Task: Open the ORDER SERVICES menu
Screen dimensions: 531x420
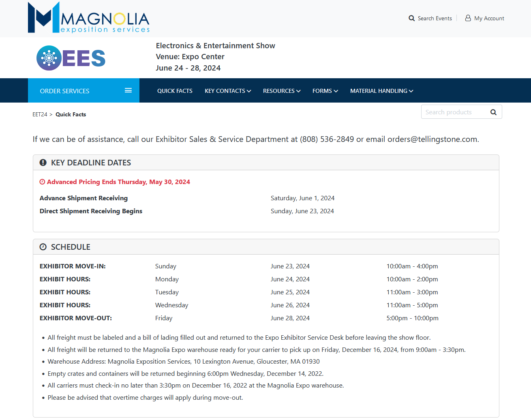Action: click(64, 90)
